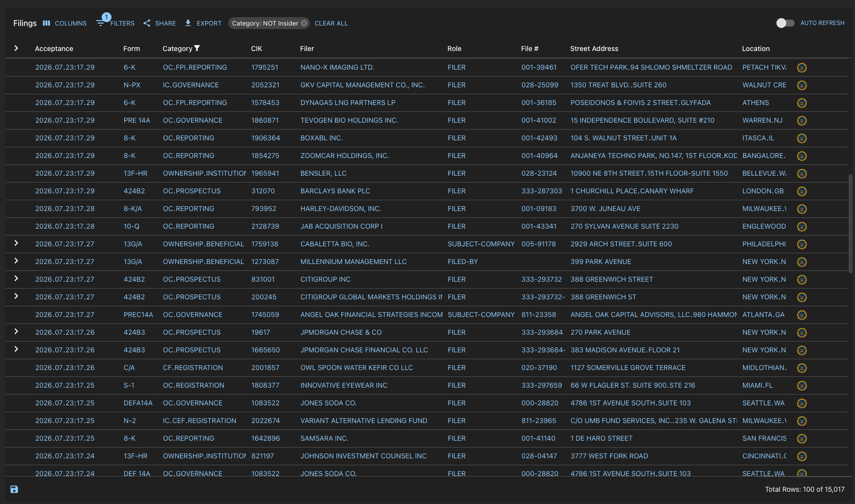Sort by the Role column header
This screenshot has height=504, width=855.
(x=454, y=49)
